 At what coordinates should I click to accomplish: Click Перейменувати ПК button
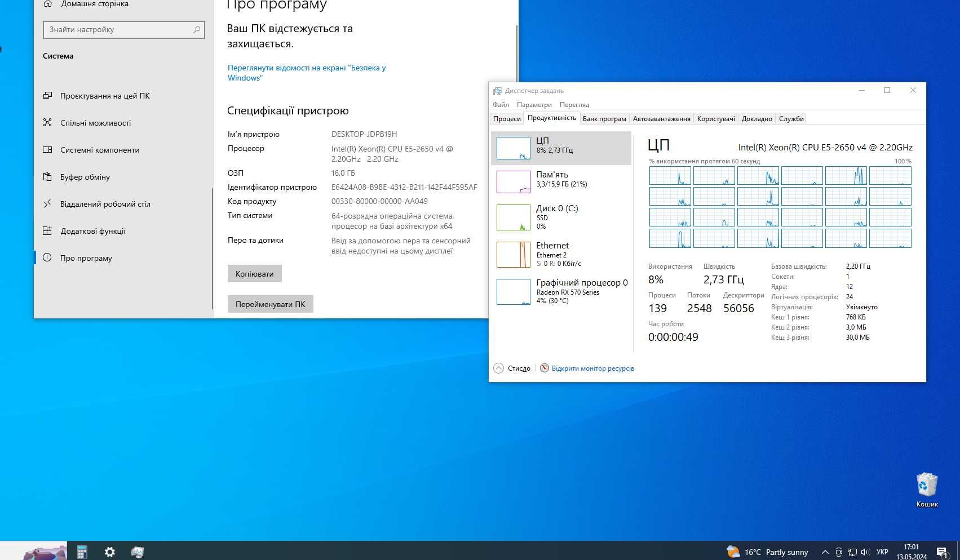coord(270,304)
